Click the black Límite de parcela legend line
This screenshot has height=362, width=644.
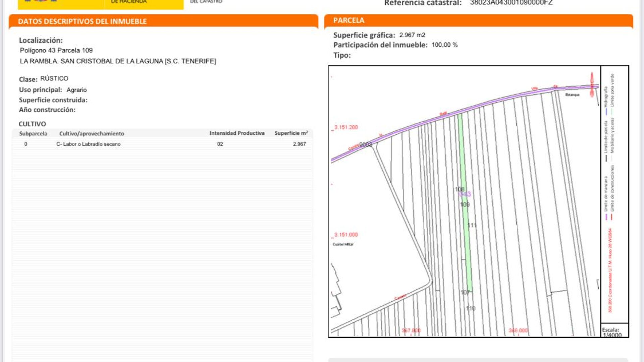coord(606,158)
